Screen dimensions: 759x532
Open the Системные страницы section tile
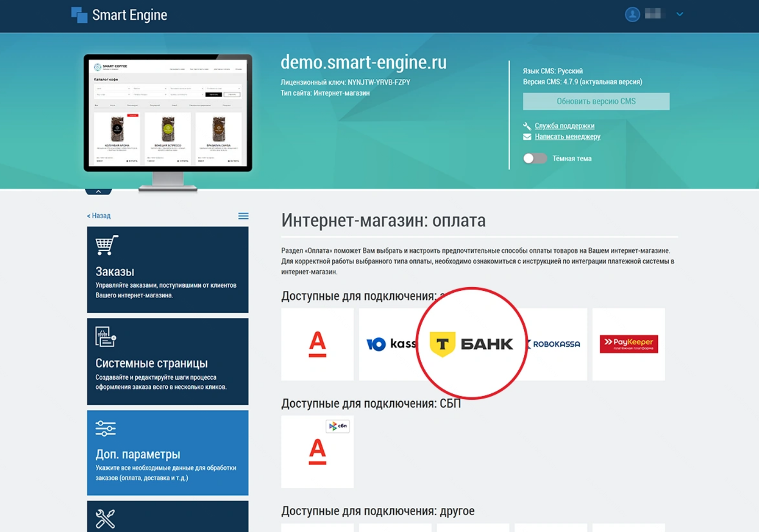[168, 361]
